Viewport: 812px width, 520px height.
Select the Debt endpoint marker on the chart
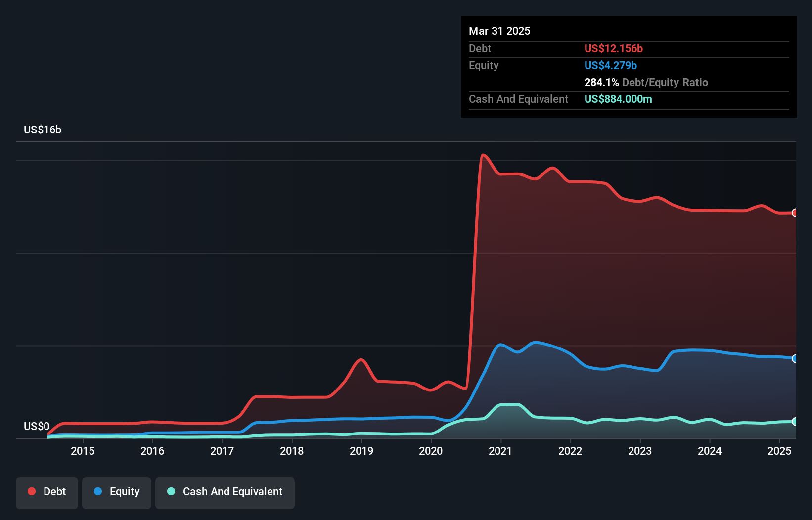pos(795,213)
